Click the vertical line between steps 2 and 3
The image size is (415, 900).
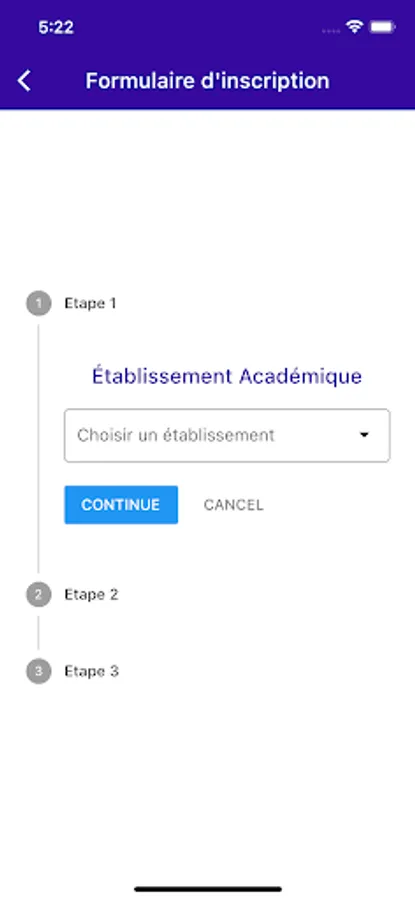point(38,633)
